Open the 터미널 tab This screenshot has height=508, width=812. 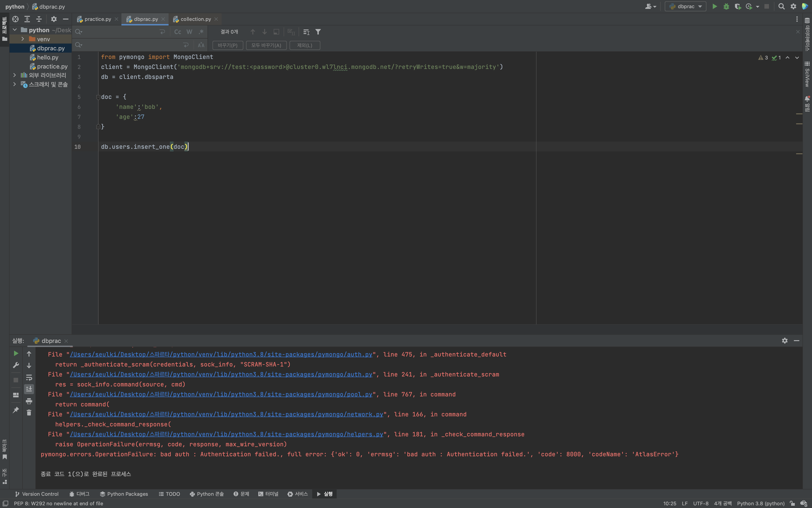point(268,494)
